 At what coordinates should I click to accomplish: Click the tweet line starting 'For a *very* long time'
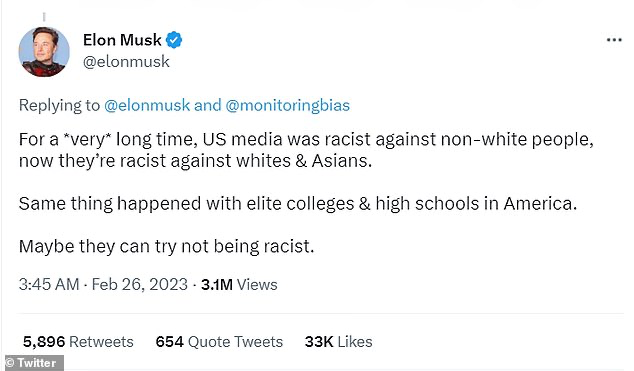tap(306, 139)
